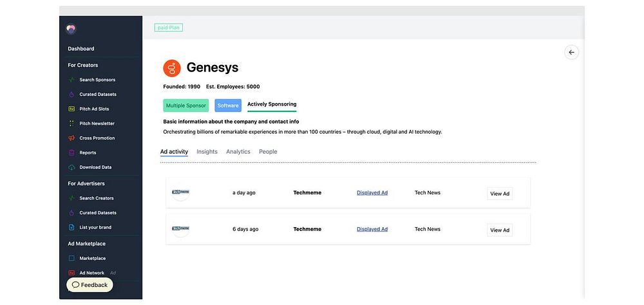Select Download Data
Screen dimensions: 644x305
click(x=95, y=167)
